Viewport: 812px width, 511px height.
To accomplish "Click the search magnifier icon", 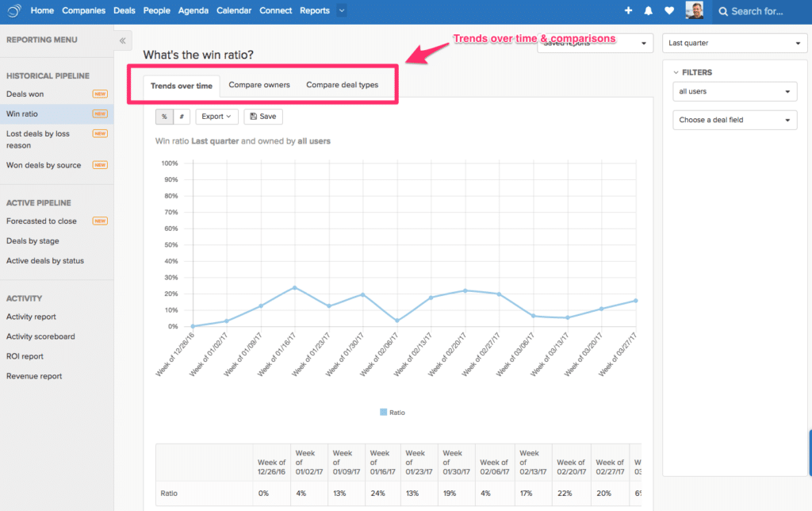I will tap(722, 11).
